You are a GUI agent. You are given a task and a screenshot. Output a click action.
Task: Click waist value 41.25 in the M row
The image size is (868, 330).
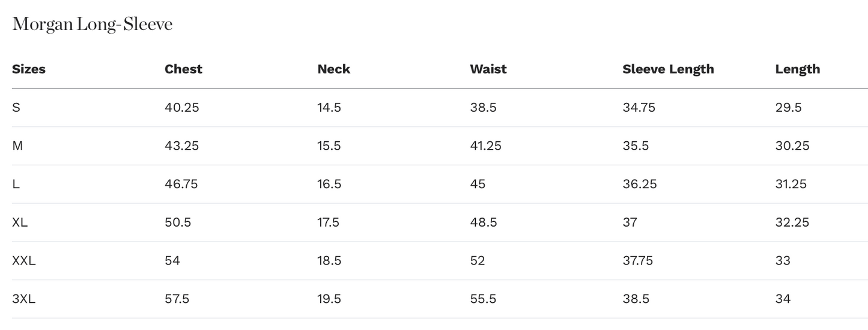pyautogui.click(x=485, y=145)
